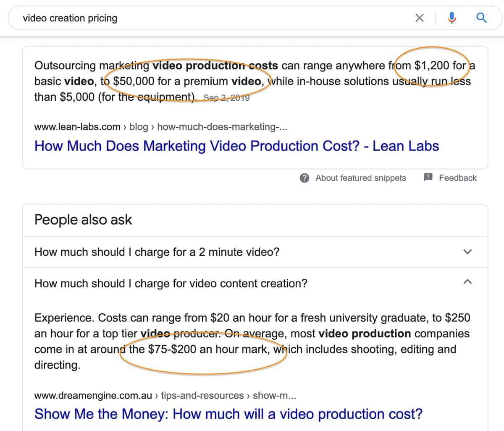Click the question mark icon near featured snippets
This screenshot has height=431, width=504.
tap(304, 178)
